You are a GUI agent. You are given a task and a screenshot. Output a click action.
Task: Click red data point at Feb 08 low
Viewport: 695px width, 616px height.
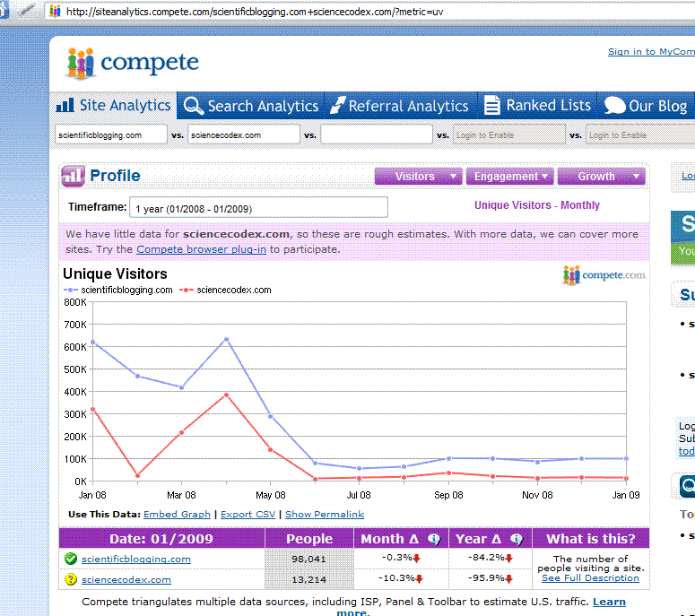137,475
